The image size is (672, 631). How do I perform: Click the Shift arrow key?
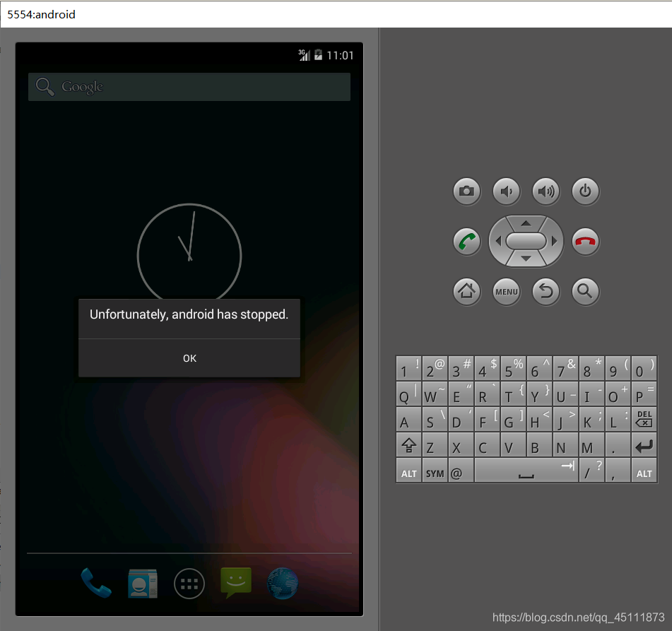click(x=408, y=444)
